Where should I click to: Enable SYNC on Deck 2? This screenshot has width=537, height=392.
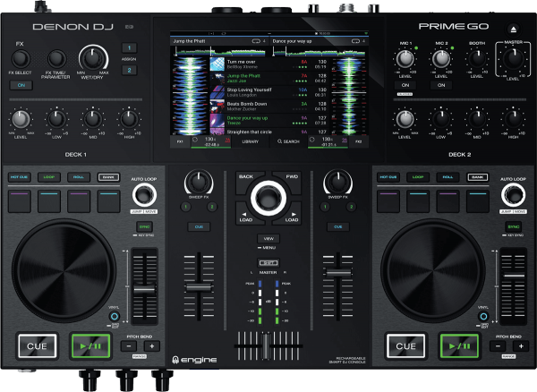coord(514,226)
